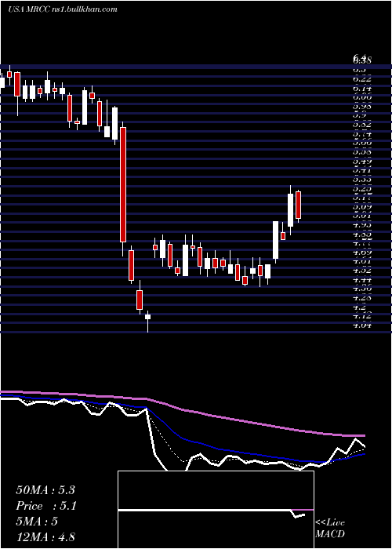Click the 4.04 price axis label
Screen dimensions: 392x549
pyautogui.click(x=362, y=325)
